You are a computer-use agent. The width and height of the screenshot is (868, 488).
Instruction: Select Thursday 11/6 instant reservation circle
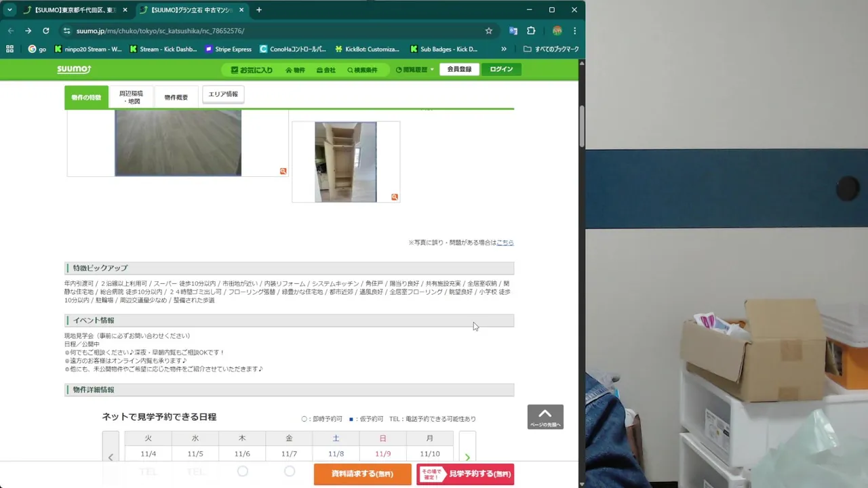tap(242, 471)
